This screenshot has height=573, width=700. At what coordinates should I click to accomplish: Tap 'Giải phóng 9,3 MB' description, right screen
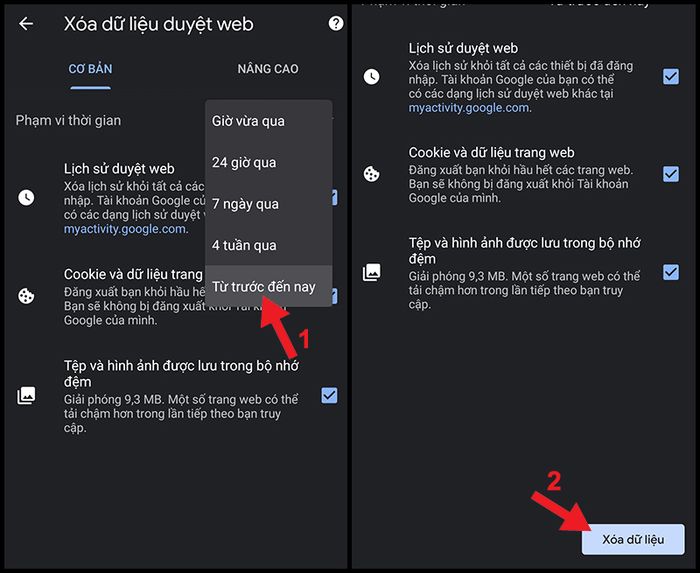click(x=524, y=291)
